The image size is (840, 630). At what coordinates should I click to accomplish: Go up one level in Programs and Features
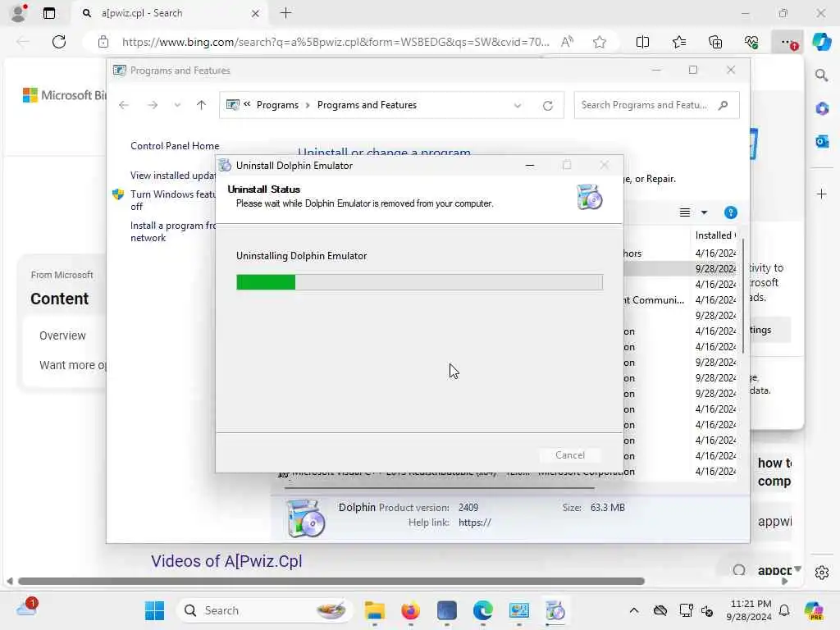202,105
